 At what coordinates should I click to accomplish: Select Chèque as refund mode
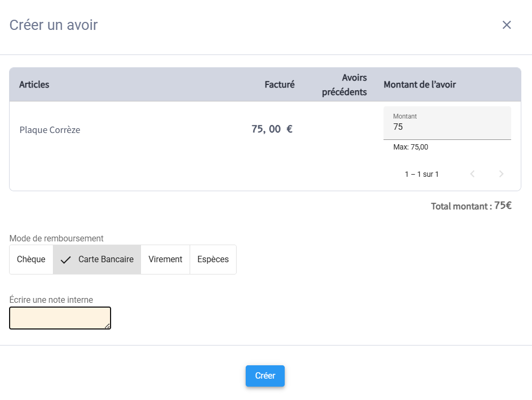point(31,260)
